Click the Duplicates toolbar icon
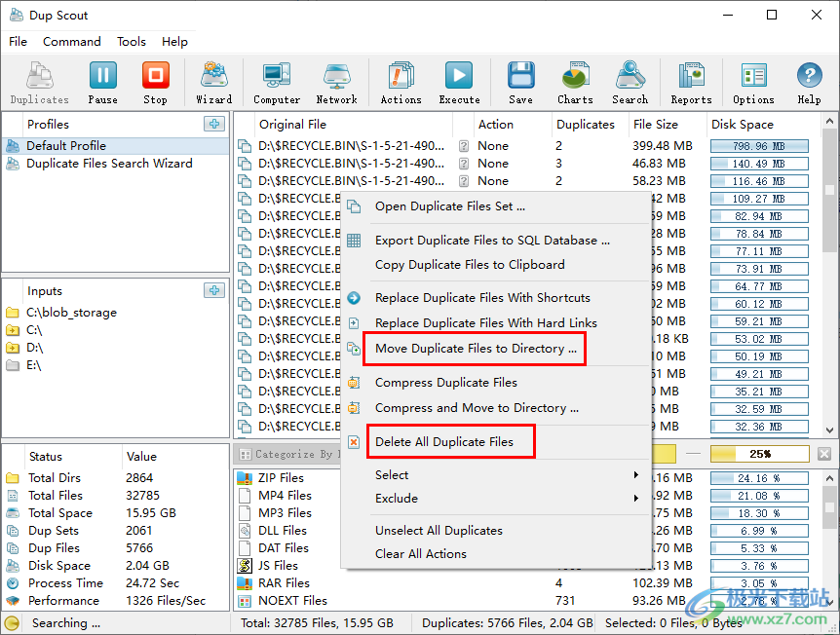Screen dimensions: 840x635 40,83
